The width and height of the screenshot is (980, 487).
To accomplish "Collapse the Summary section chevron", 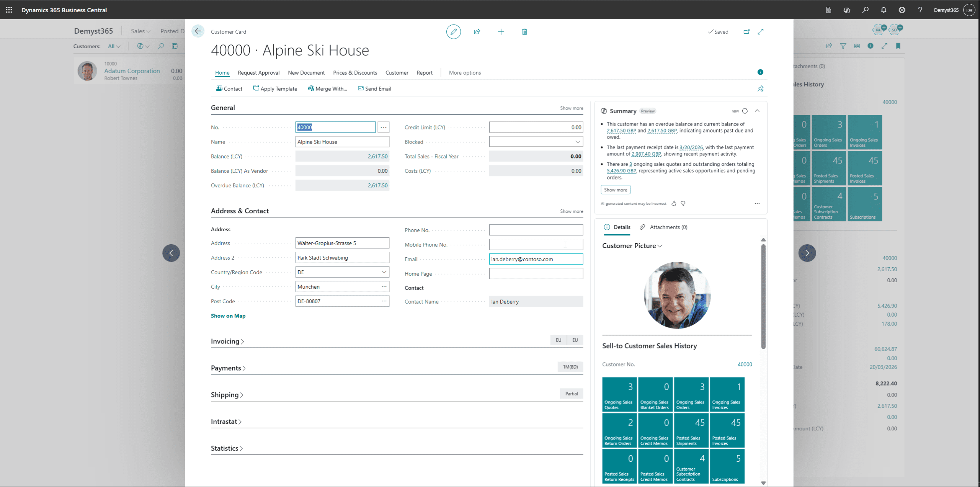I will 757,111.
